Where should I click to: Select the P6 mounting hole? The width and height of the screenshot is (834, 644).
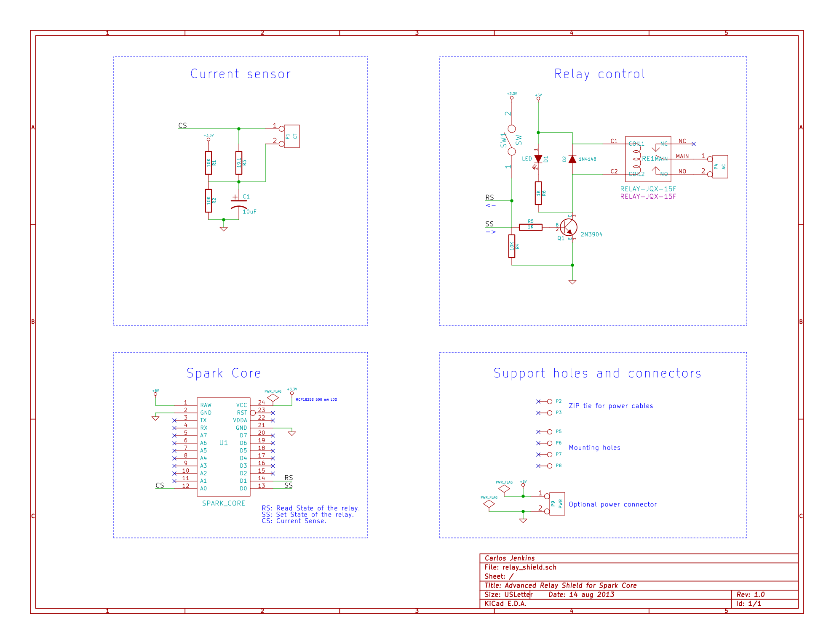tap(549, 443)
